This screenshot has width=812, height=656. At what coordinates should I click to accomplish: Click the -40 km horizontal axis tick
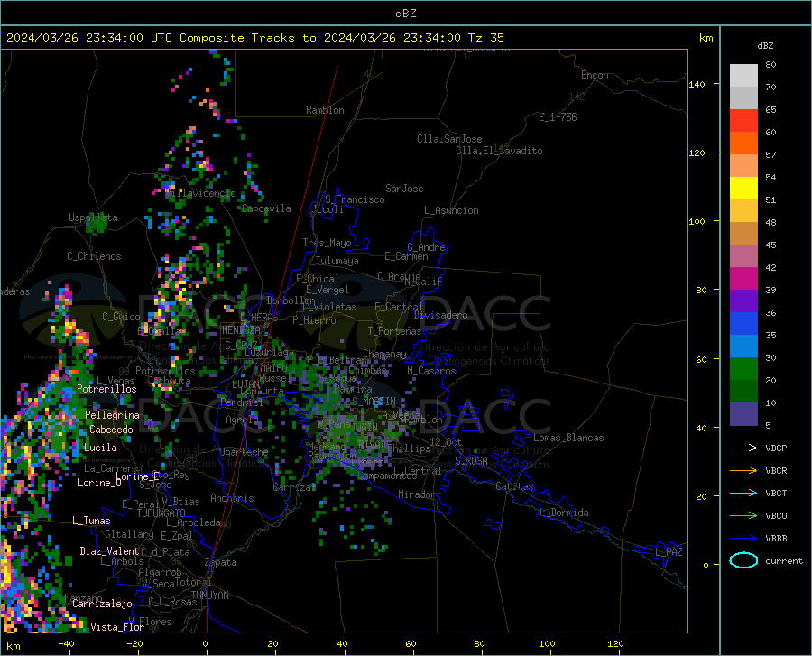pyautogui.click(x=66, y=644)
